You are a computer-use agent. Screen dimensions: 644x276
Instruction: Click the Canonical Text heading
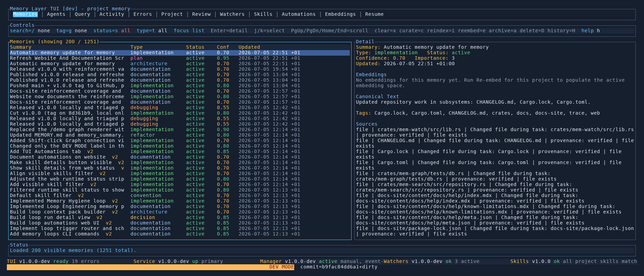[x=377, y=96]
